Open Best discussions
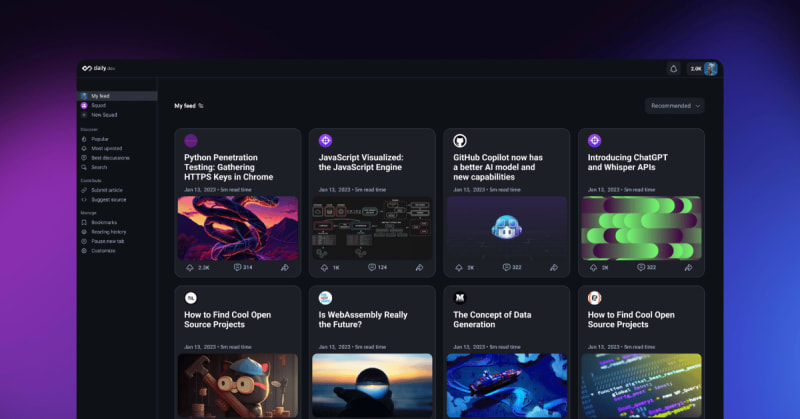800x419 pixels. click(x=110, y=158)
